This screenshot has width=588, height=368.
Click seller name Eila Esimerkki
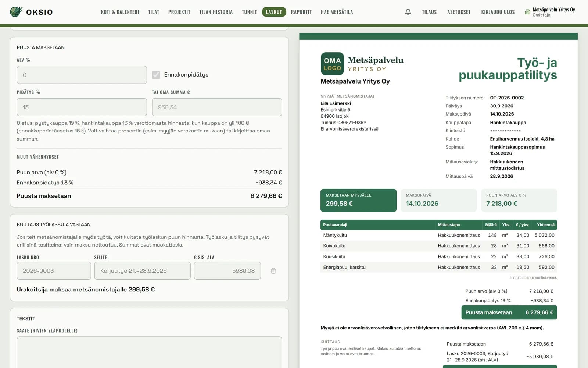tap(336, 103)
